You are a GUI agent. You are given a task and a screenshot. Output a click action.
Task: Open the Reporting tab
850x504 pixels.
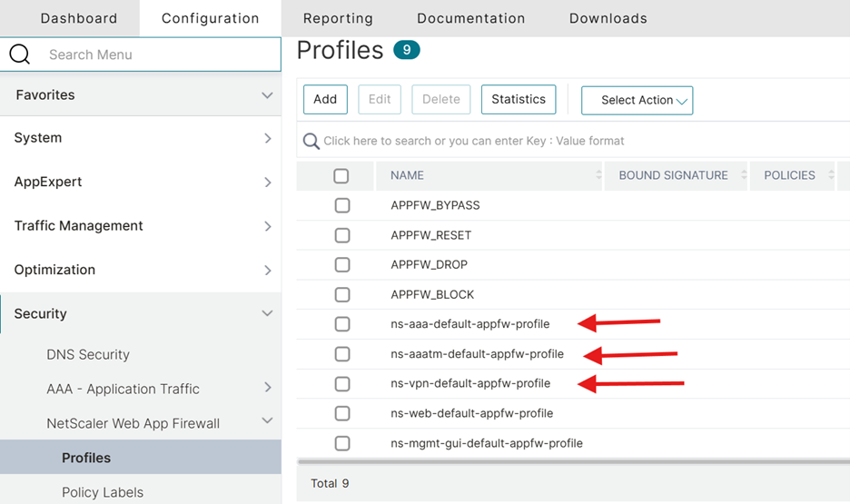(x=338, y=18)
